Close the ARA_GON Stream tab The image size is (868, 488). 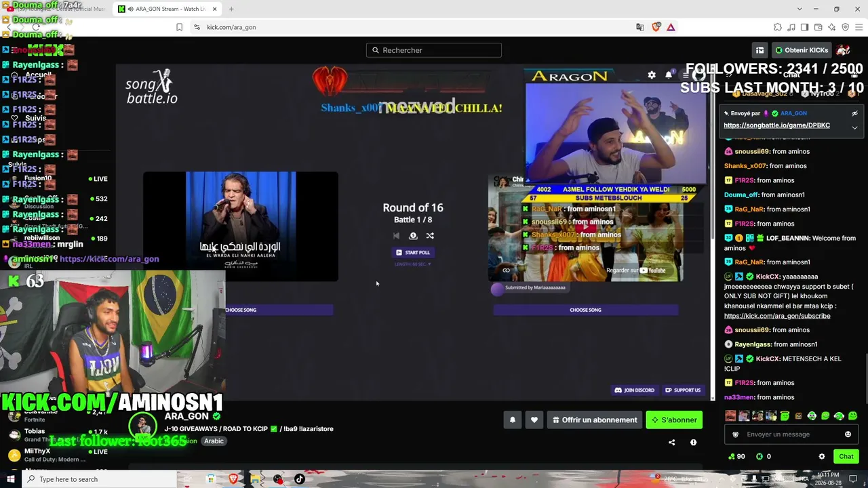tap(214, 9)
